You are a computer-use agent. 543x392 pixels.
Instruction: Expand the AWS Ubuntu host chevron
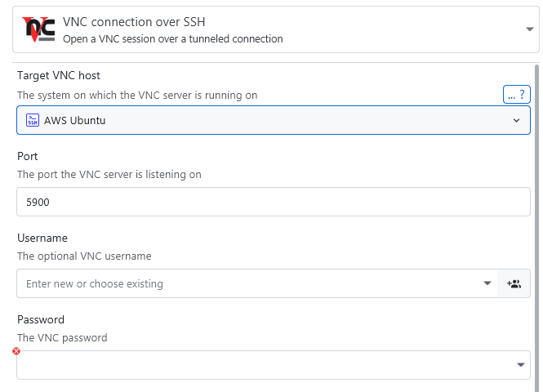[x=516, y=120]
